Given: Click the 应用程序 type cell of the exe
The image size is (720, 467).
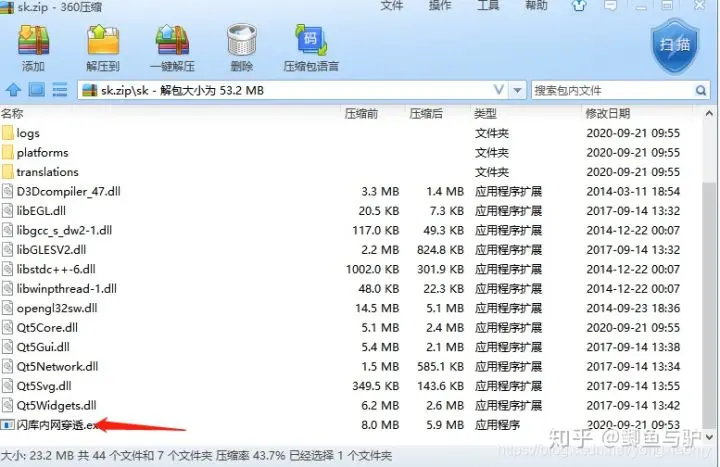Looking at the screenshot, I should coord(497,425).
